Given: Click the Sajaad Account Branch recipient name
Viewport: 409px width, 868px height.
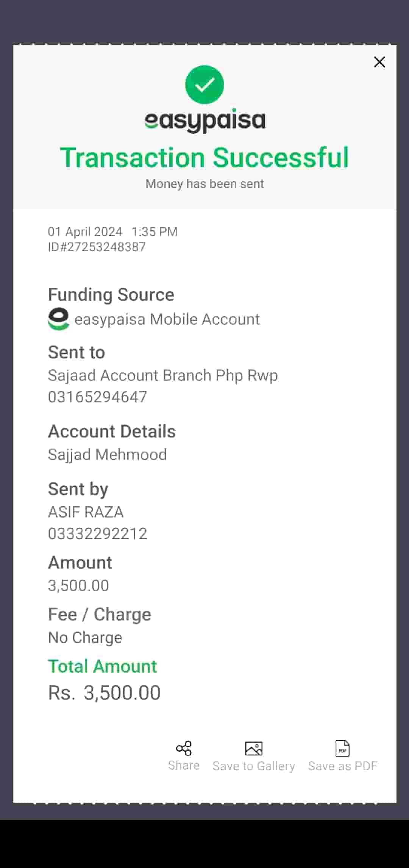Looking at the screenshot, I should coord(163,375).
